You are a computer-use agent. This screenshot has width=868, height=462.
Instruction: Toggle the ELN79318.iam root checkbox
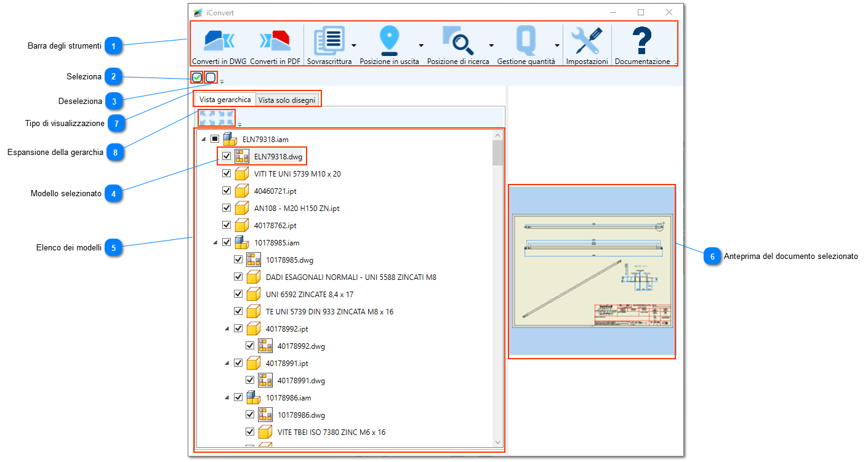pos(215,139)
